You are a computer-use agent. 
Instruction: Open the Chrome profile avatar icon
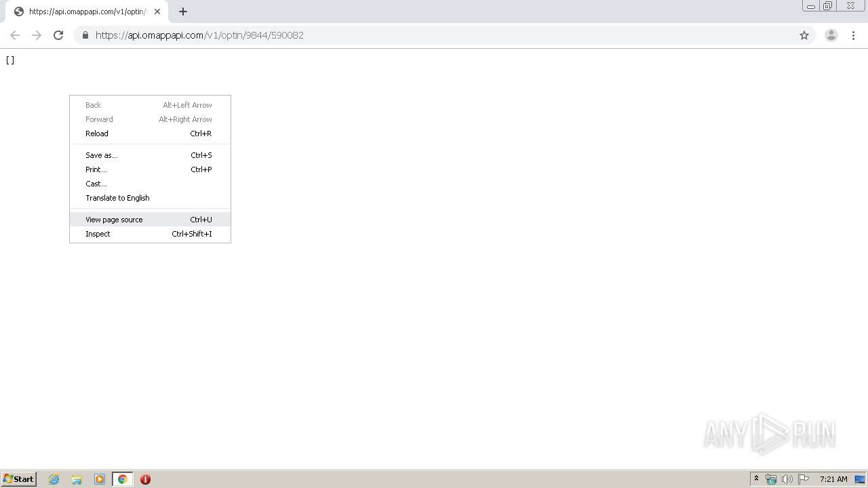pos(831,35)
